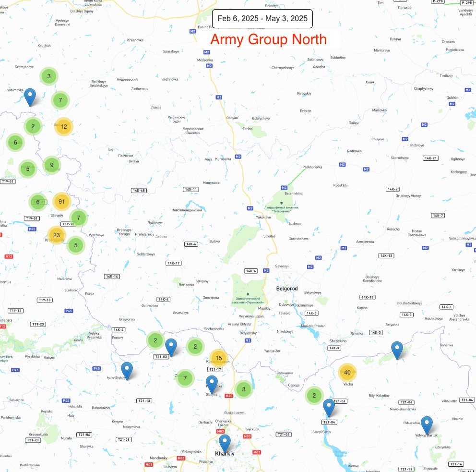Click the Stroitel town label
Screen dimensions: 476x472
(x=269, y=236)
